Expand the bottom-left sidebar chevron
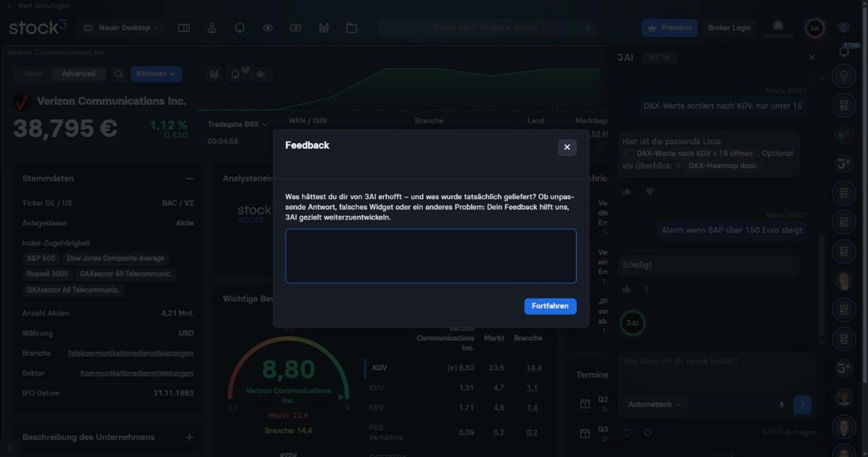Screen dimensions: 868x457 [9, 448]
